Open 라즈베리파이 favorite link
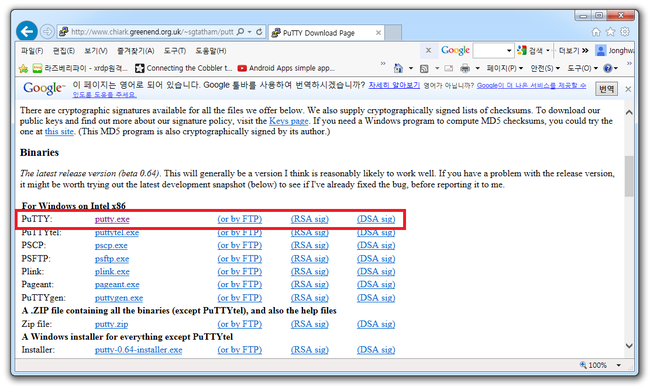650x387 pixels. pos(80,68)
